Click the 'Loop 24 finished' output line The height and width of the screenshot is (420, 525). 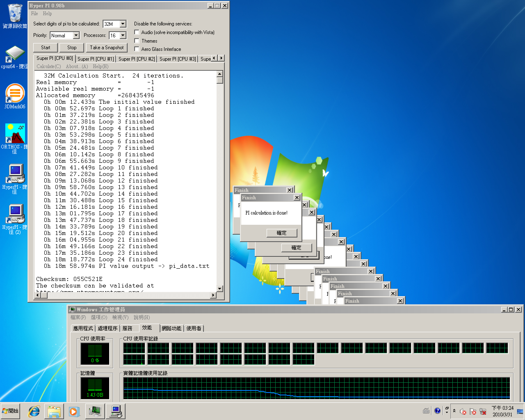[x=101, y=260]
